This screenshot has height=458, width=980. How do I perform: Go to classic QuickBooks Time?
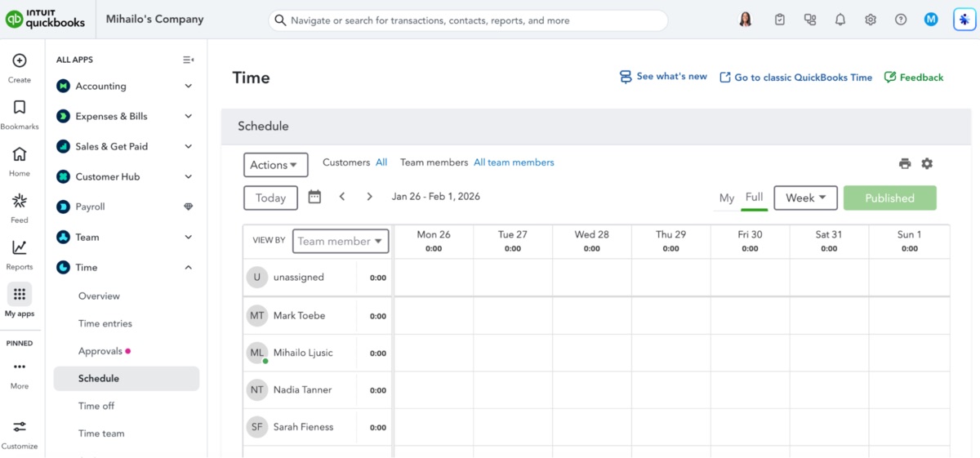click(x=795, y=78)
